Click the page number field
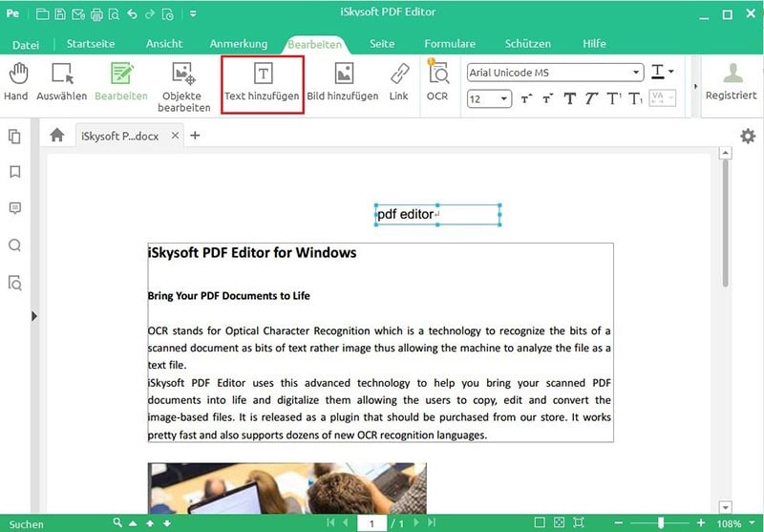This screenshot has height=532, width=764. 371,523
